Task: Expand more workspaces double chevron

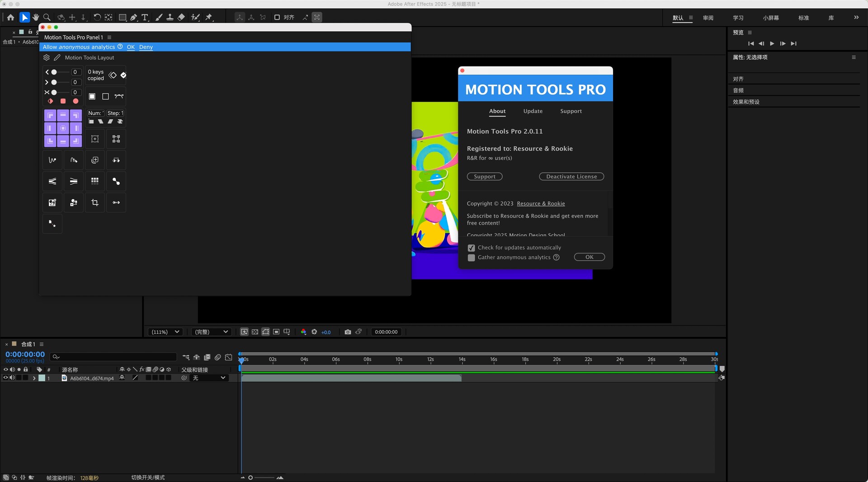Action: (x=856, y=18)
